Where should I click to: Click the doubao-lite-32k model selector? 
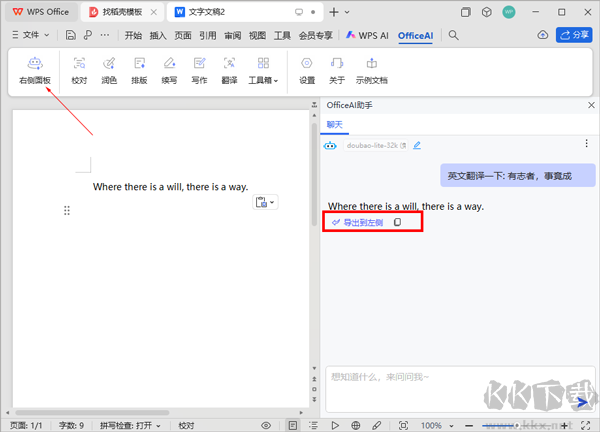376,145
